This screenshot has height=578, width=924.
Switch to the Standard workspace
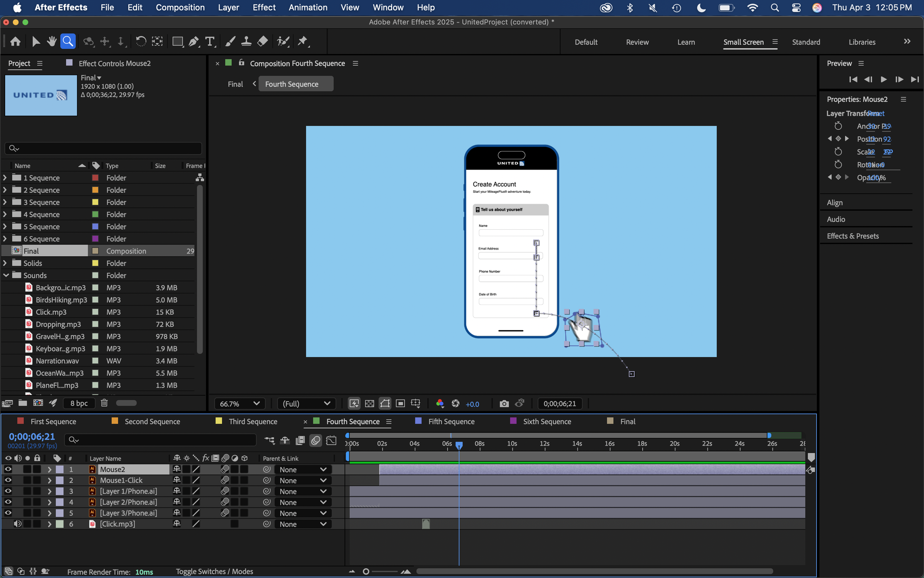[806, 42]
